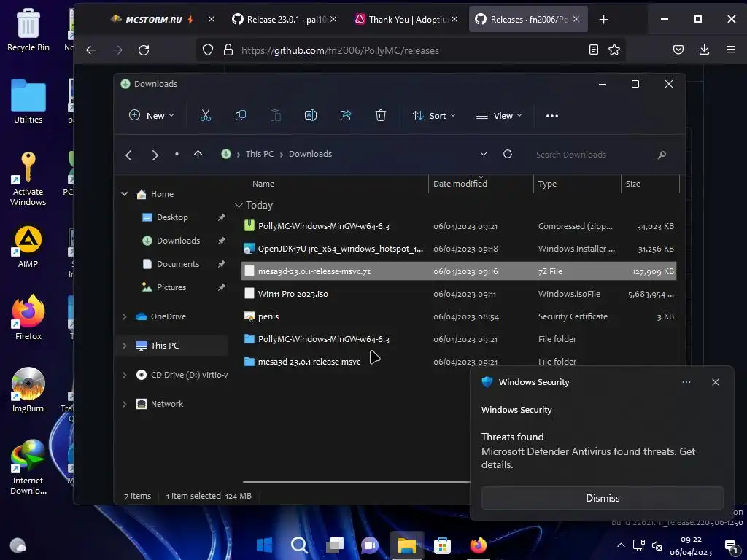
Task: Sort by the Name column header
Action: point(263,184)
